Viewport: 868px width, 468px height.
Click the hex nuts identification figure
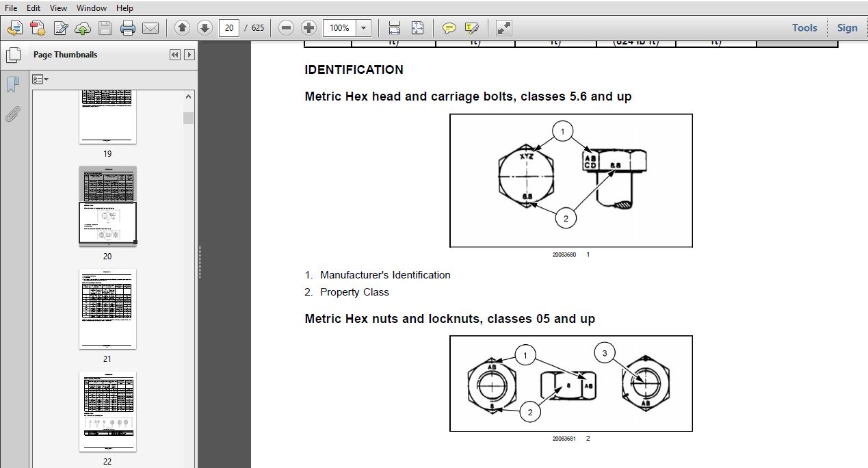571,383
